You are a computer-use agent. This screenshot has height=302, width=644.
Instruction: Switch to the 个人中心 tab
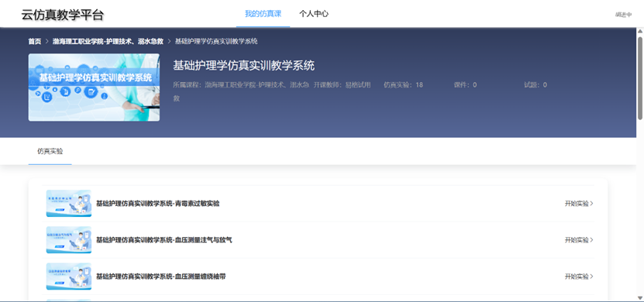[x=314, y=13]
